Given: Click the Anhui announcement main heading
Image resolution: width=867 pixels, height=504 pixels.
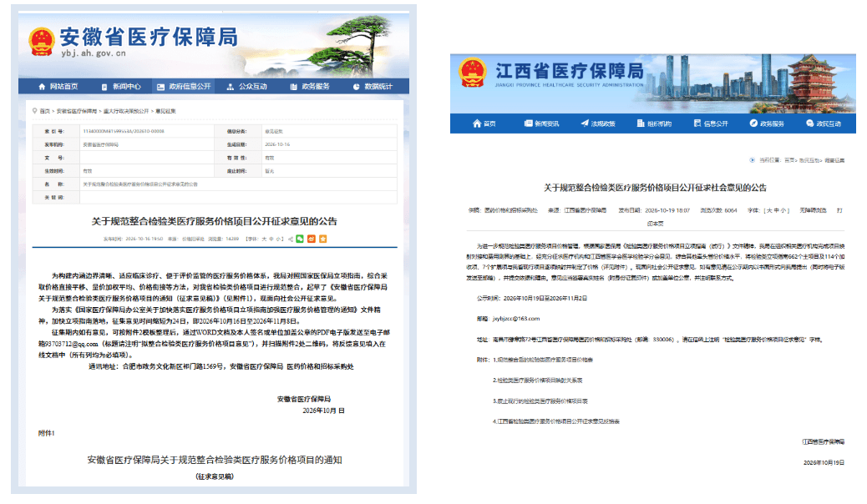Looking at the screenshot, I should (214, 221).
